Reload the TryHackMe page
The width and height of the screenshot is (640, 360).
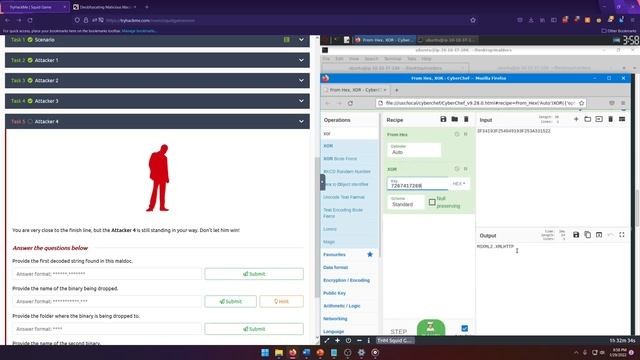click(30, 20)
